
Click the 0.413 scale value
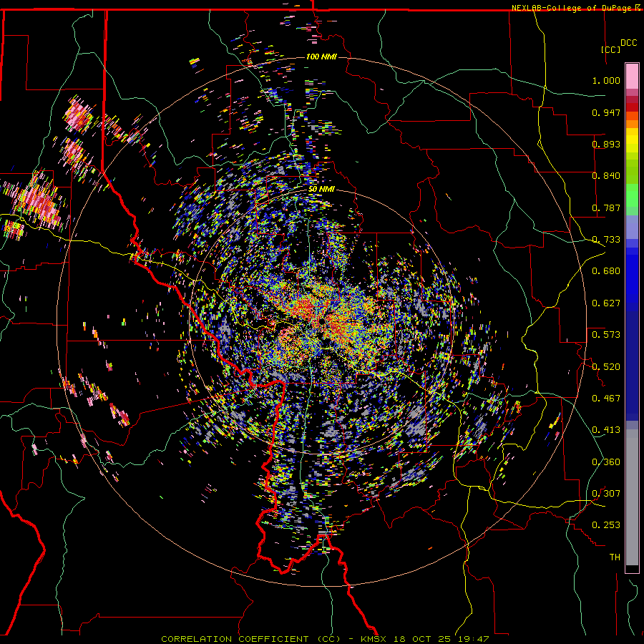click(606, 430)
